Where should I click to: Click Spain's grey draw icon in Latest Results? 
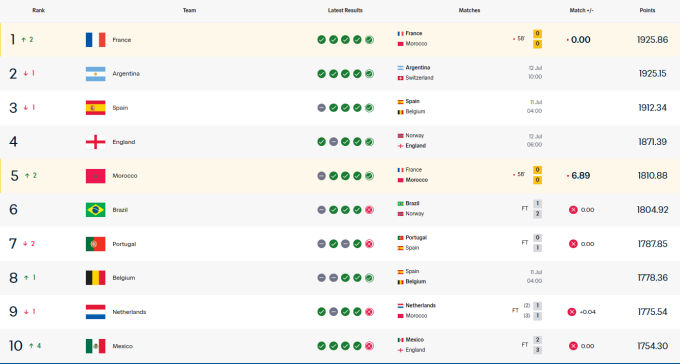(x=321, y=108)
